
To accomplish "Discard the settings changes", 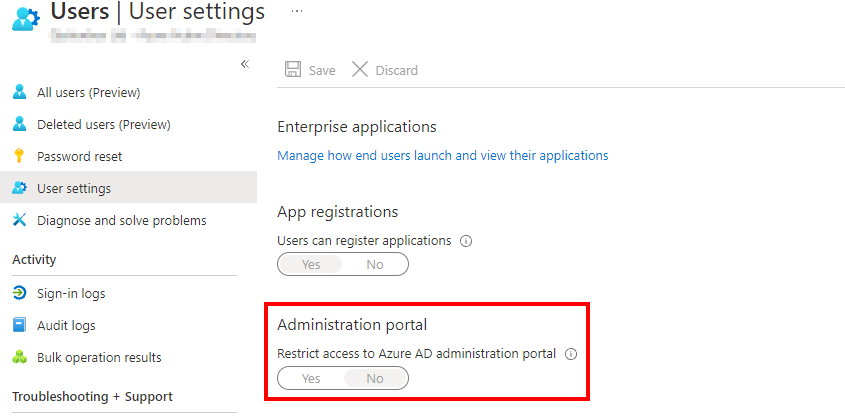I will (385, 70).
